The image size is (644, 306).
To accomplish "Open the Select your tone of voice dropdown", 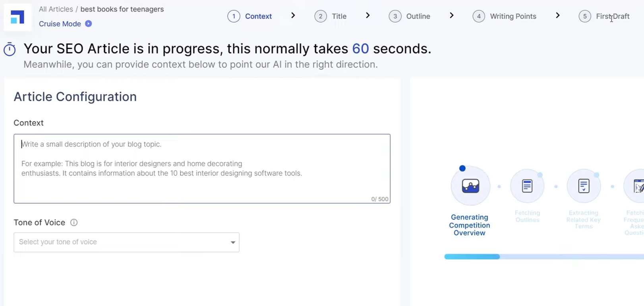I will [126, 242].
